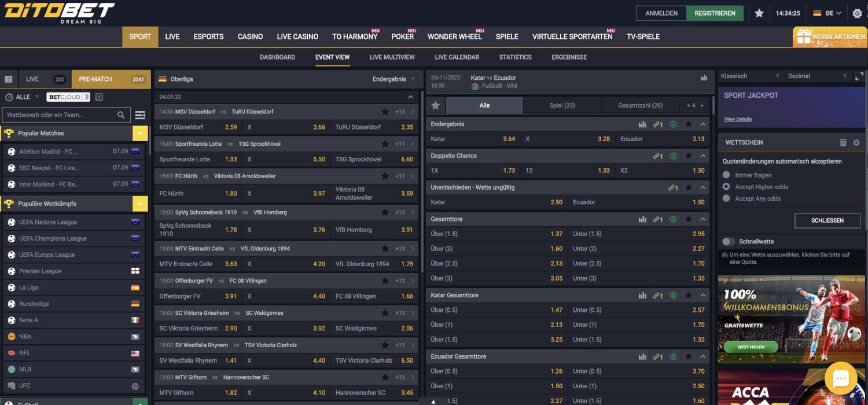
Task: Open the Klassisch view dropdown
Action: tap(751, 76)
